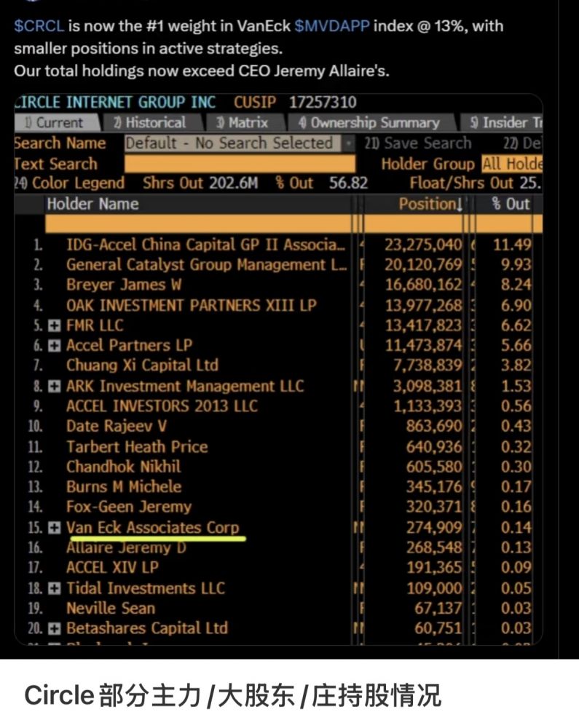Click position value 20,120,769
This screenshot has height=728, width=579.
pyautogui.click(x=423, y=265)
